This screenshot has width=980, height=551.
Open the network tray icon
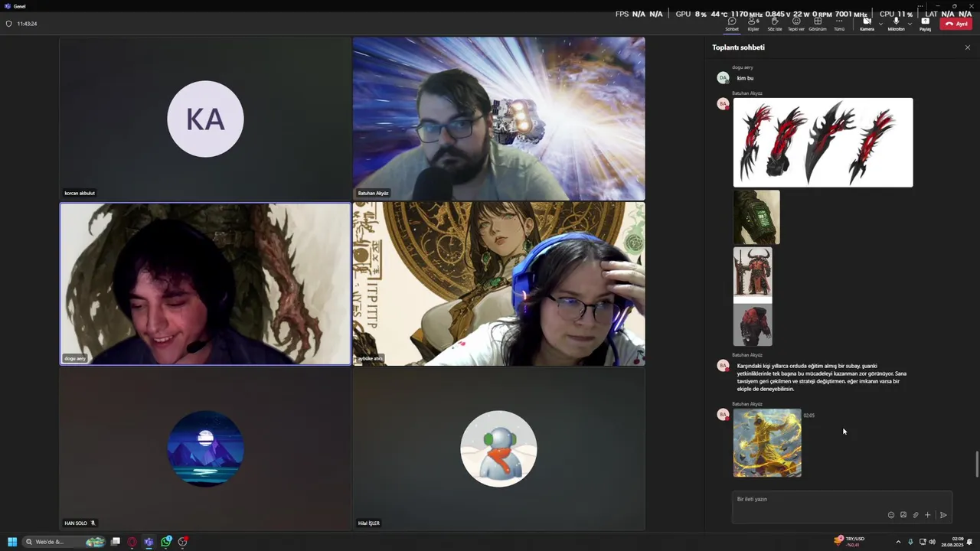point(922,542)
